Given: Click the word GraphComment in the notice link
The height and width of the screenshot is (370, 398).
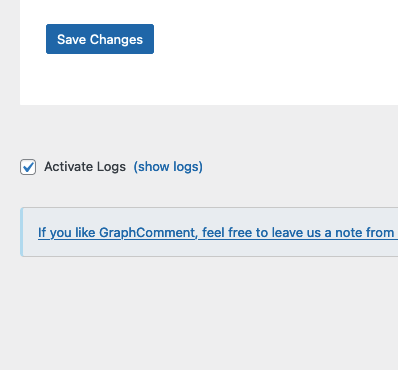Looking at the screenshot, I should (x=147, y=232).
